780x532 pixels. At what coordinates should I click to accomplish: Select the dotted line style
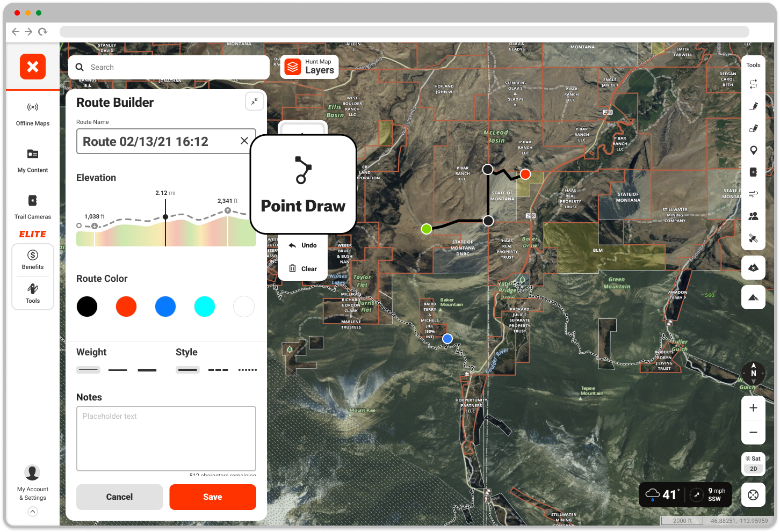248,370
